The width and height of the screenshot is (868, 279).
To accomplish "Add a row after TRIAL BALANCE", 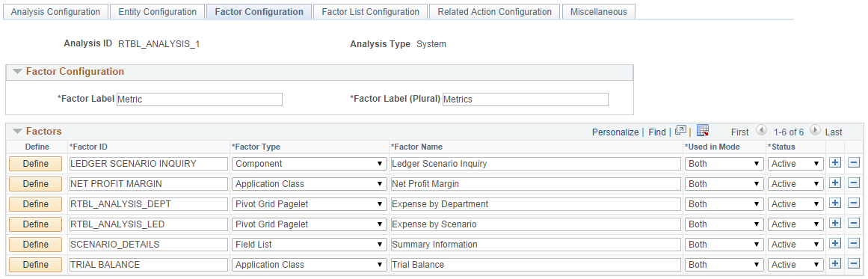I will (835, 264).
